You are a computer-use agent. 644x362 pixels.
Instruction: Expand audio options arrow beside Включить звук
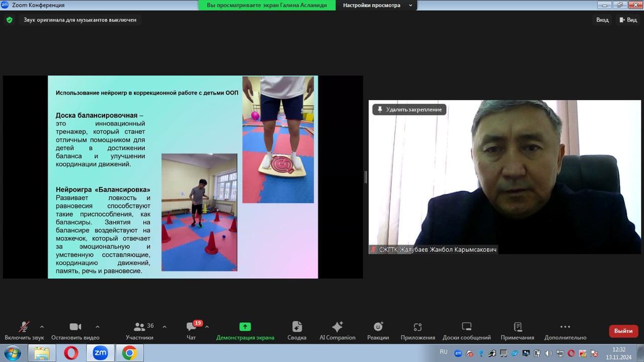tap(42, 327)
